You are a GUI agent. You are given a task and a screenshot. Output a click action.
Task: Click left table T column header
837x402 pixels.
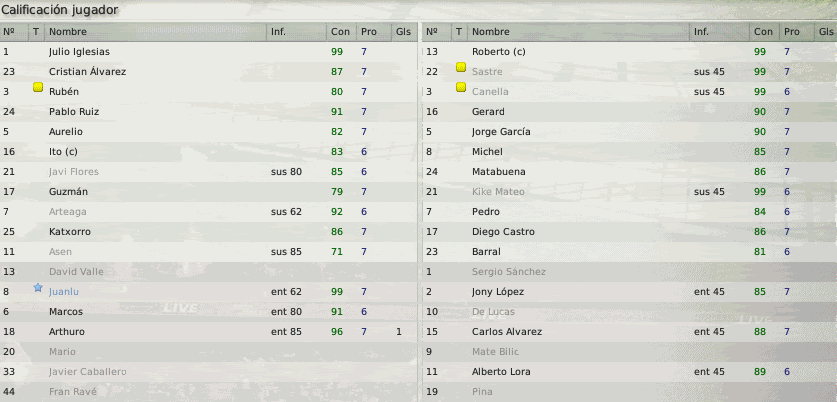click(37, 32)
